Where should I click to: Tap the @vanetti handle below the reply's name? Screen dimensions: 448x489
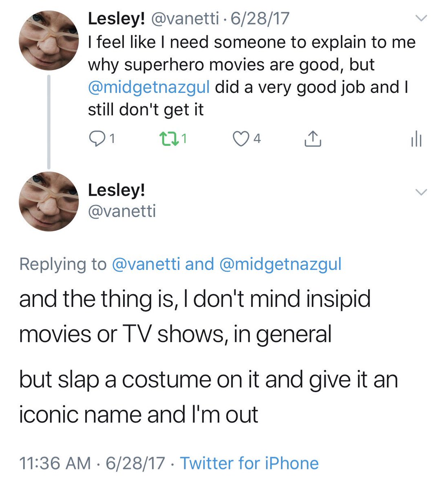click(122, 211)
